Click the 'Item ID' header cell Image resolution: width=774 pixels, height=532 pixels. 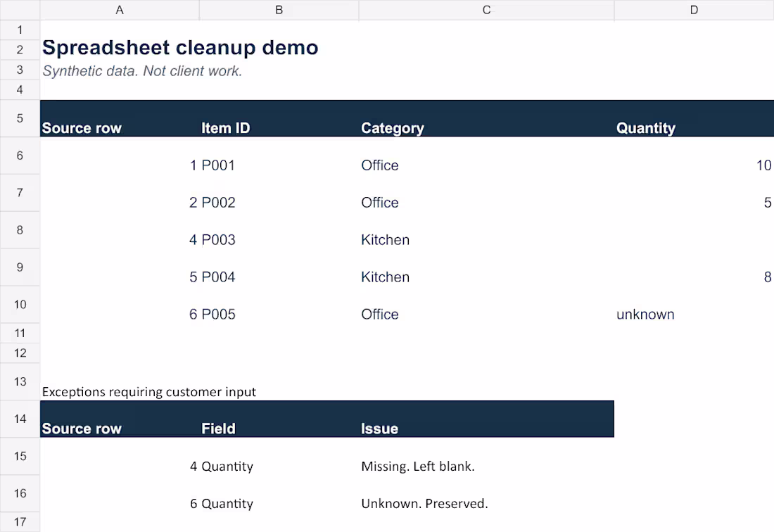point(279,118)
